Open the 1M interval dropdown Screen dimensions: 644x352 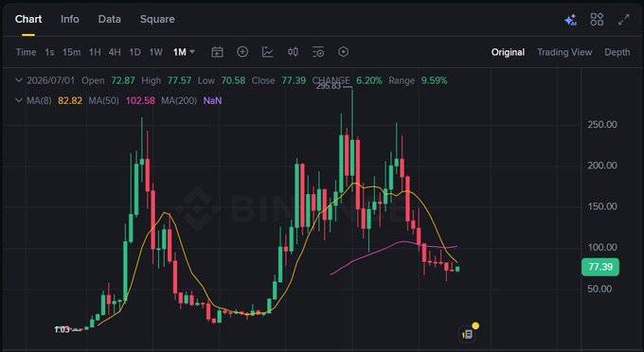tap(184, 52)
